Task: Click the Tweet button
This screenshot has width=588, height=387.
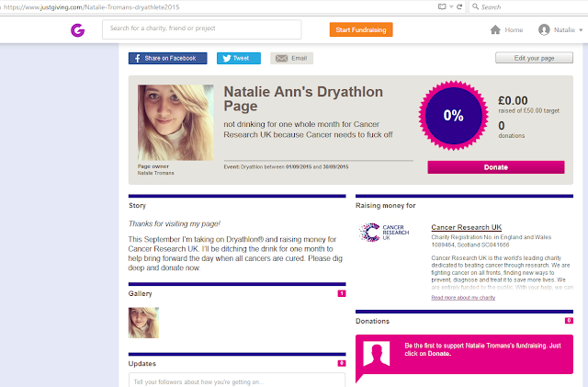Action: pos(239,58)
